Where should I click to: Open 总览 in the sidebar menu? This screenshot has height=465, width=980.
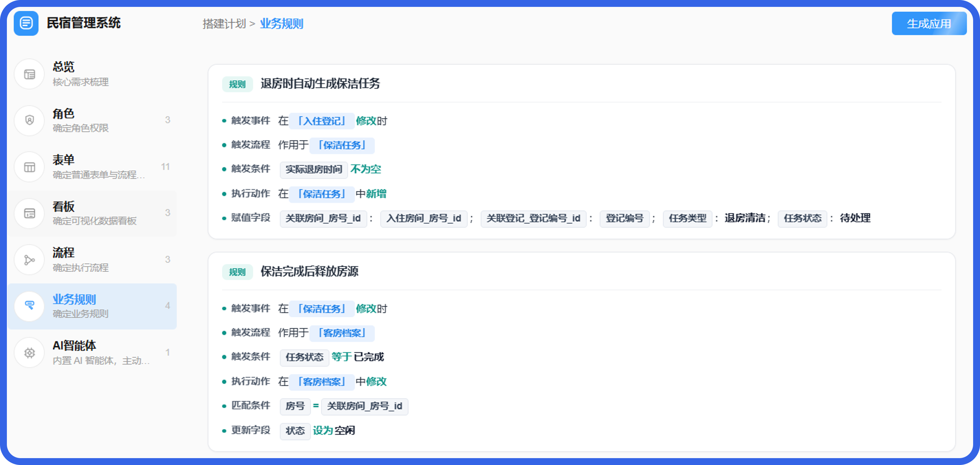92,74
